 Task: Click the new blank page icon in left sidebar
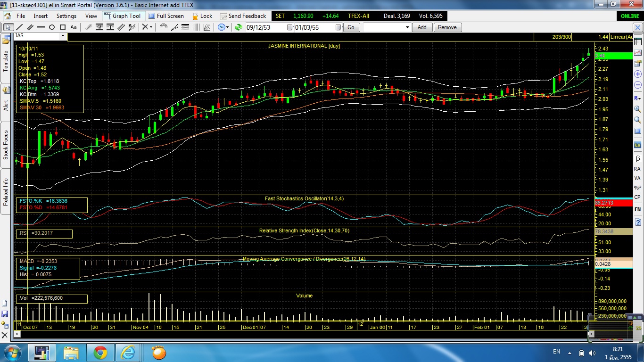(5, 303)
